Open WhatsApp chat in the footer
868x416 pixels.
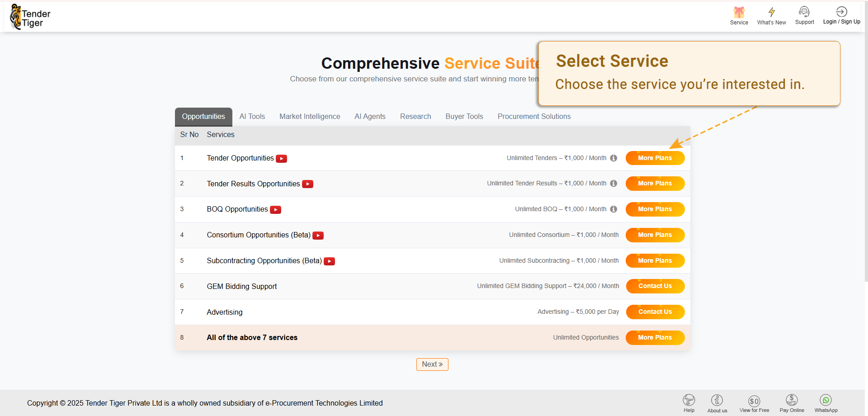coord(826,400)
